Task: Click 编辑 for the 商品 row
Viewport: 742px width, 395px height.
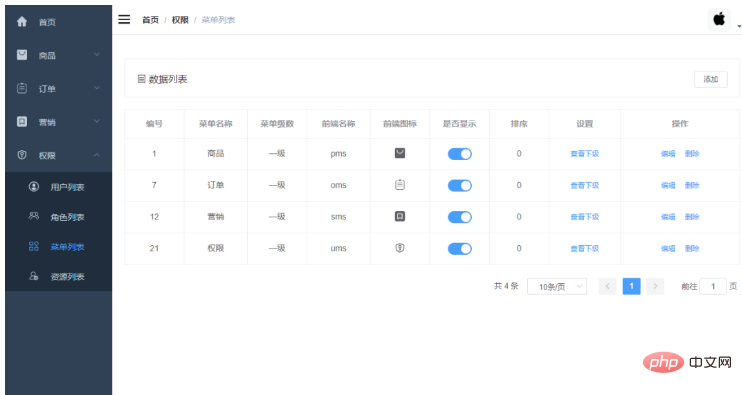Action: (x=668, y=154)
